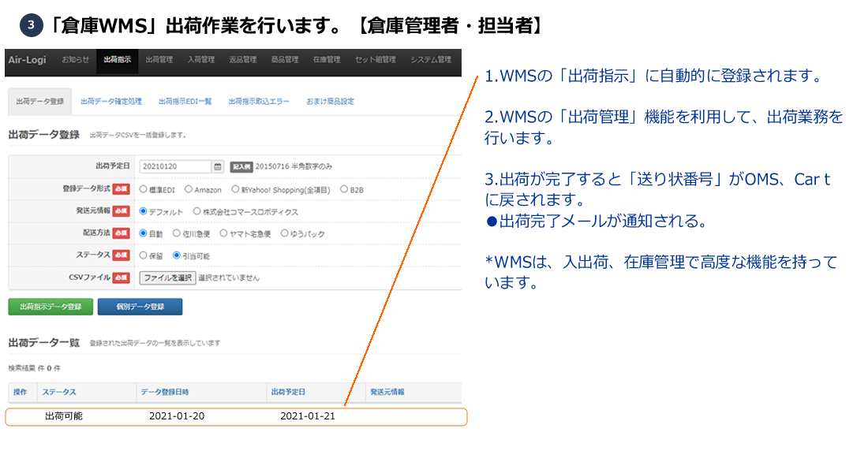The height and width of the screenshot is (473, 868).
Task: Go to the 在庫管理 menu
Action: [326, 60]
